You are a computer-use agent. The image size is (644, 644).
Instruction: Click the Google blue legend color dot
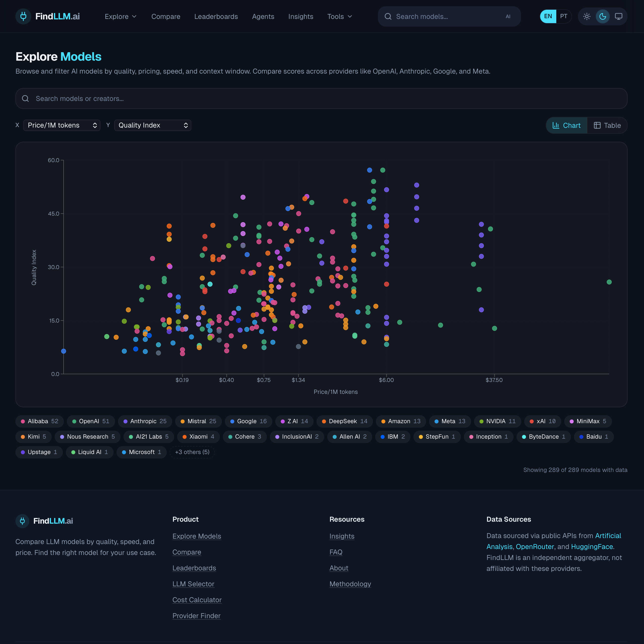coord(232,421)
